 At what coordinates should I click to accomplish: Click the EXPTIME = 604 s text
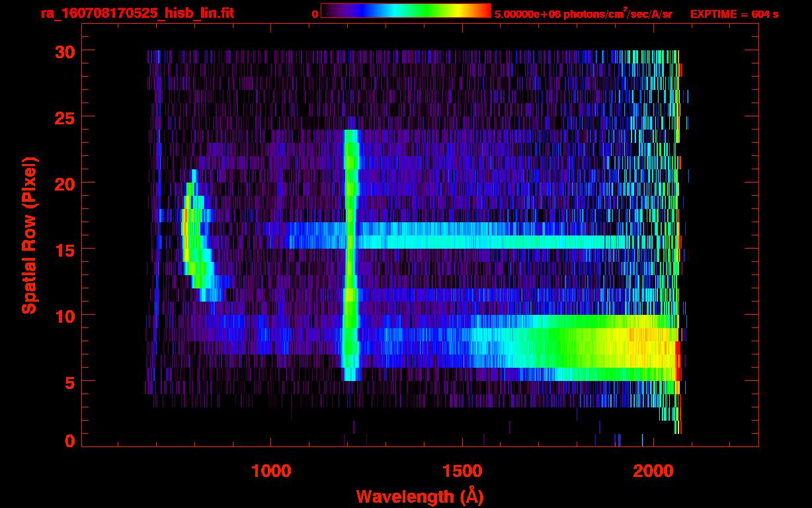[x=733, y=14]
